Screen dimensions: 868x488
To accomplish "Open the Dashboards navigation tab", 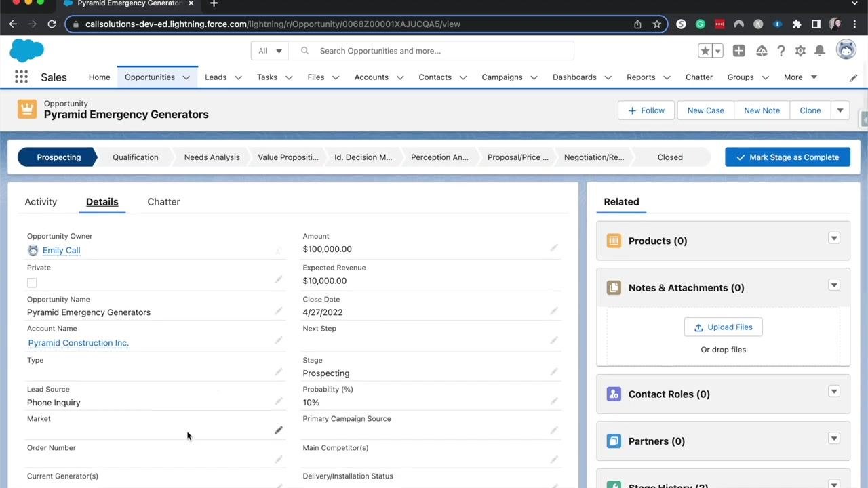I will 574,77.
